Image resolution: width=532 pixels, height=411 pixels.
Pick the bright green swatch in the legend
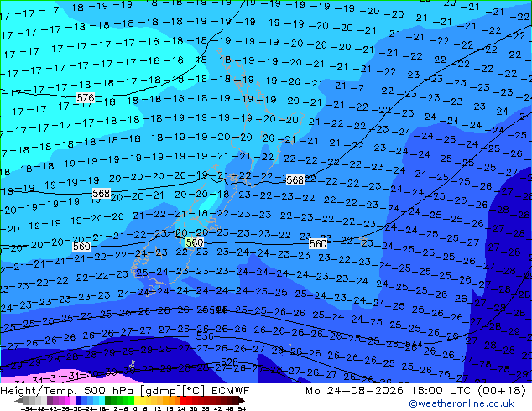[x=131, y=401]
